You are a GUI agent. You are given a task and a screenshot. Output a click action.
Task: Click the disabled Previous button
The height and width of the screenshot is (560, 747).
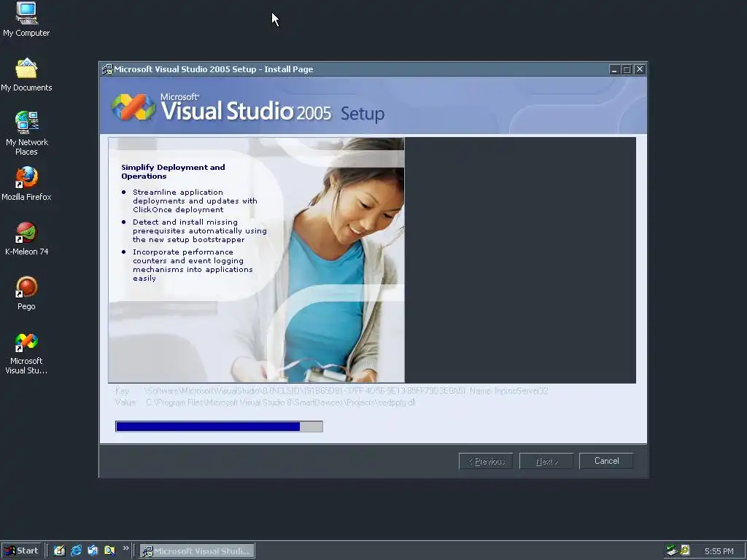pyautogui.click(x=486, y=461)
